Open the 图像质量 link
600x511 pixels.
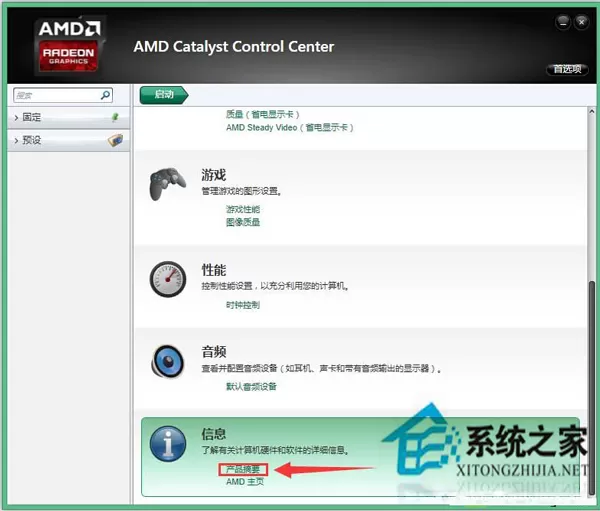[243, 222]
